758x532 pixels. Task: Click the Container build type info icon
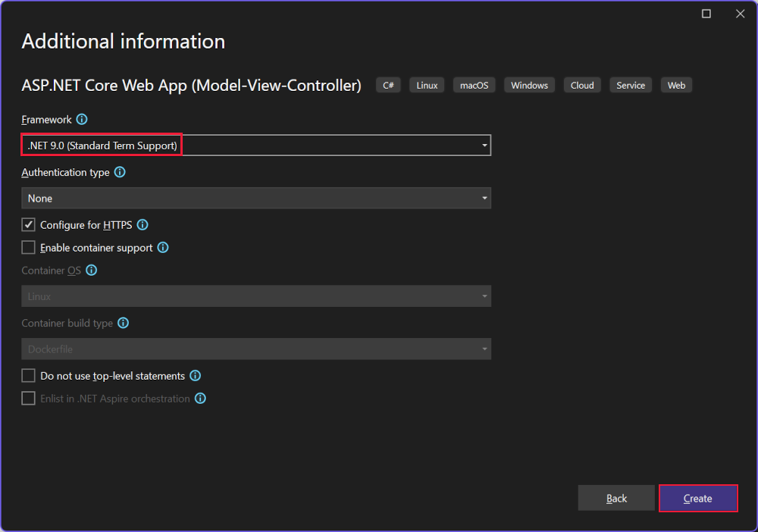click(x=123, y=323)
